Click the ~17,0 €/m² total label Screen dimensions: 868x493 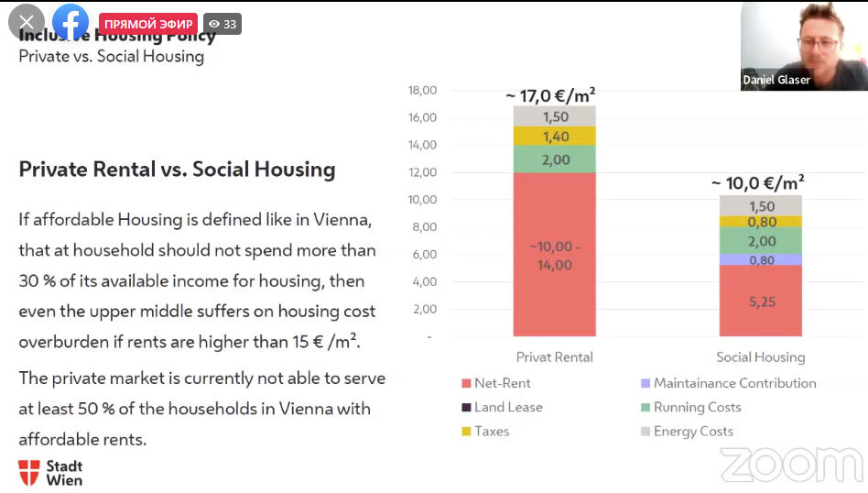tap(550, 94)
